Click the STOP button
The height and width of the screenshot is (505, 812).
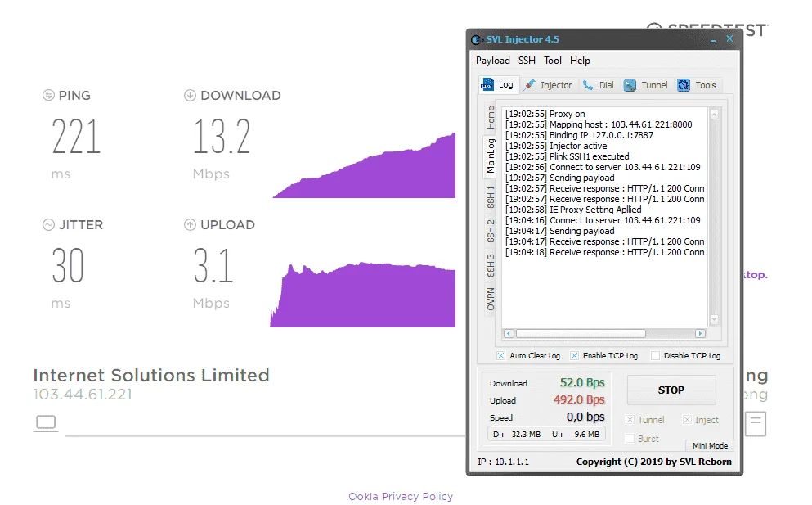(x=671, y=390)
